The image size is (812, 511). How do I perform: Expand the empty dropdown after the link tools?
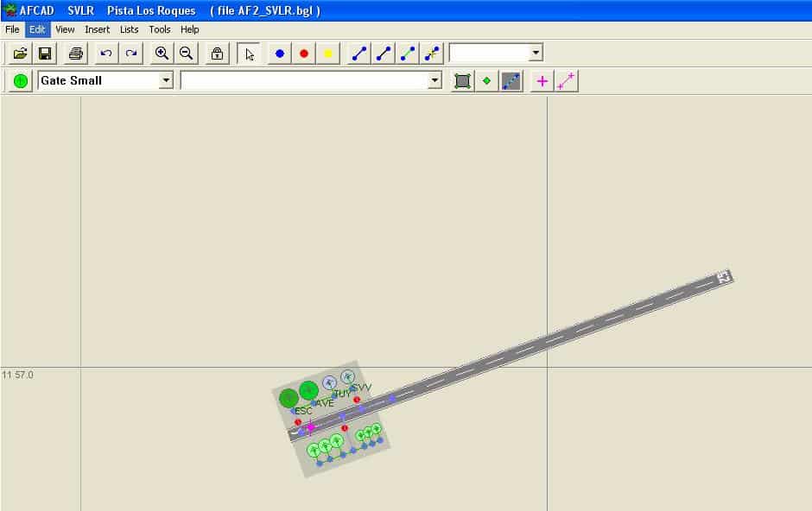536,54
